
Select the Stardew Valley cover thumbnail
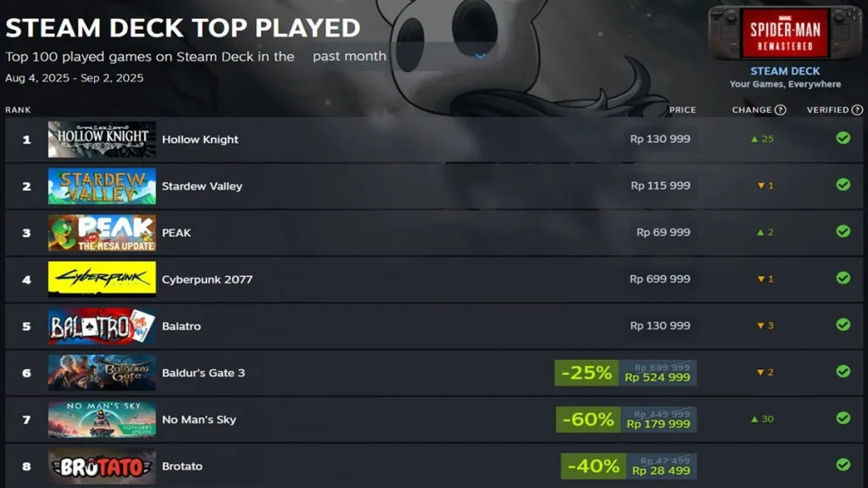tap(102, 186)
